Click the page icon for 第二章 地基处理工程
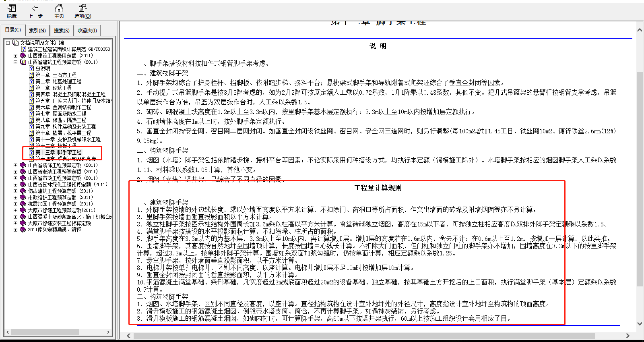Screen dimensions: 644x342 [x=31, y=81]
